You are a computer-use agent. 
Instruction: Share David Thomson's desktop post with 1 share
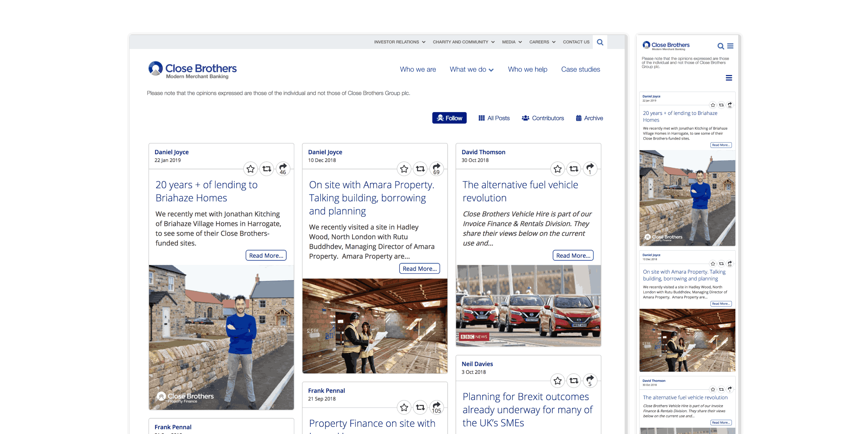point(590,169)
